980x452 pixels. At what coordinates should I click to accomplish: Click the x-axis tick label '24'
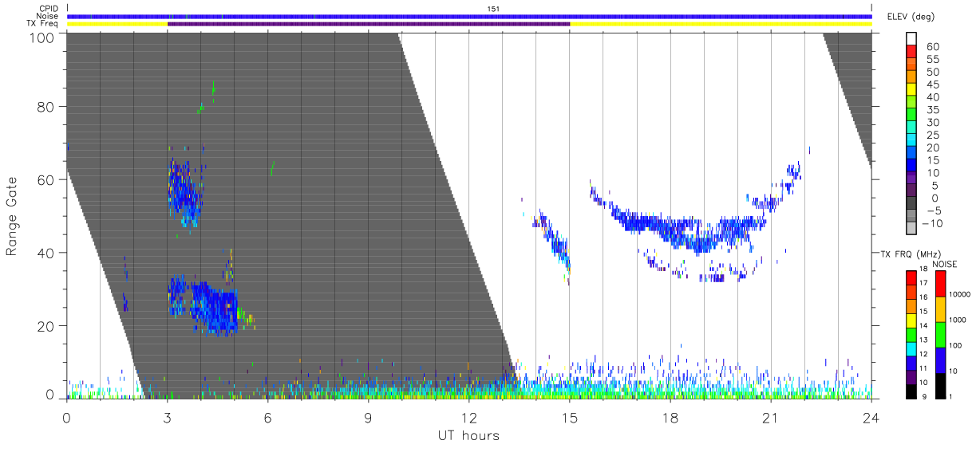871,417
